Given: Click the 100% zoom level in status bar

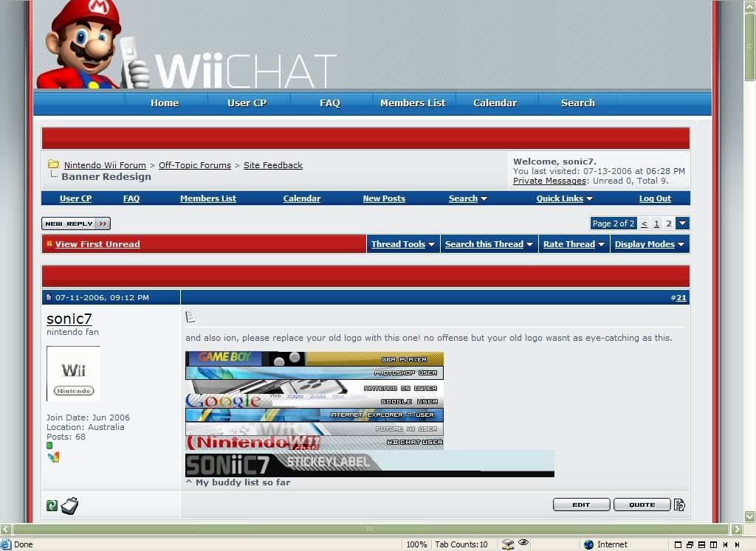Looking at the screenshot, I should pos(416,544).
